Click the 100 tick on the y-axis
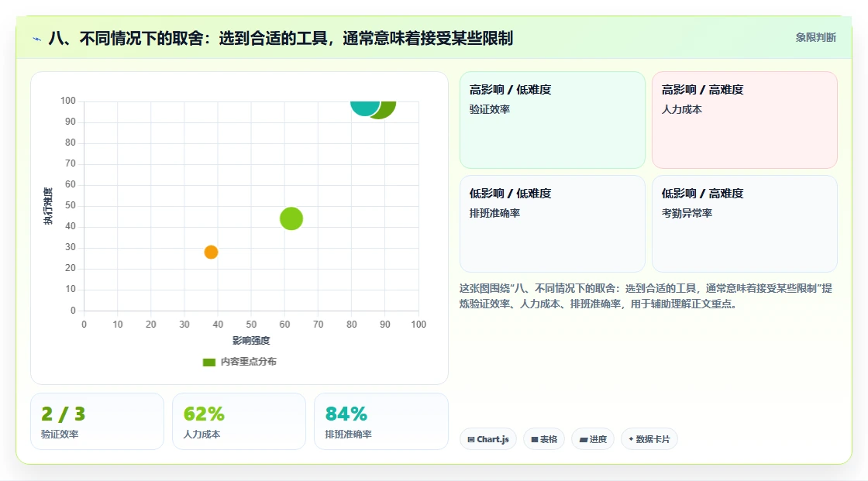868x481 pixels. (68, 101)
